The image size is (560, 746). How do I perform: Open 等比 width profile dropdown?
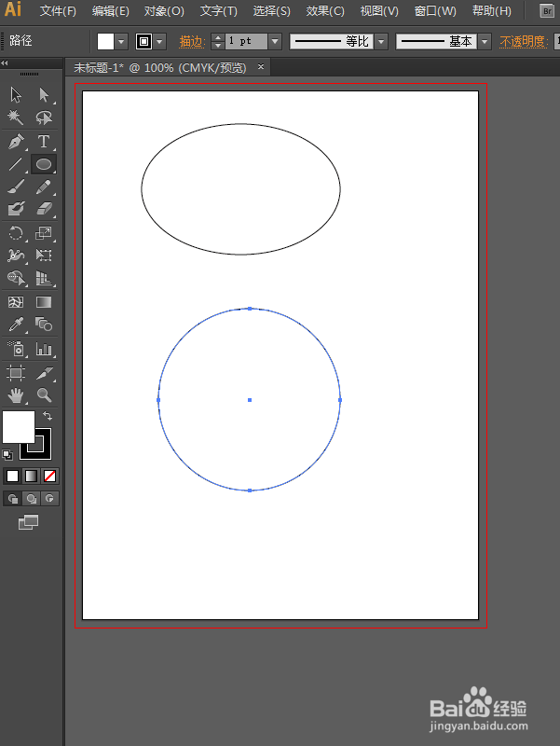point(381,41)
